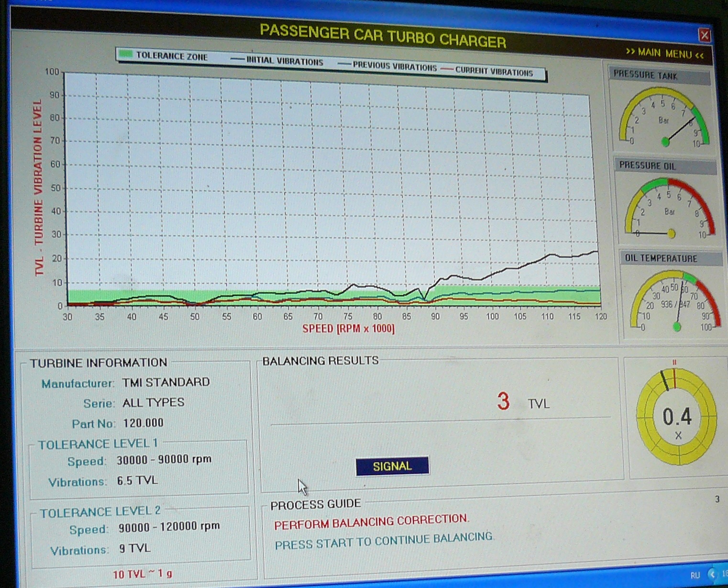
Task: Click the green Tolerance Zone legend swatch
Action: pyautogui.click(x=126, y=54)
